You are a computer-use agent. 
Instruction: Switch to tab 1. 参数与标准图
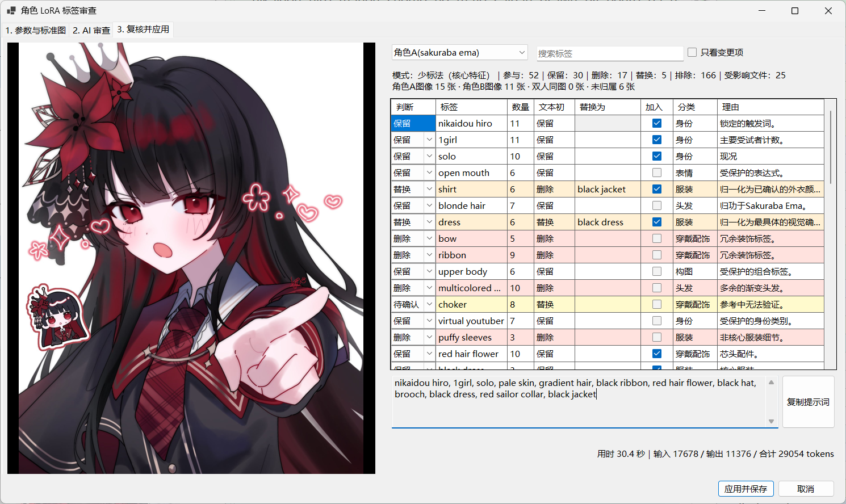click(36, 30)
